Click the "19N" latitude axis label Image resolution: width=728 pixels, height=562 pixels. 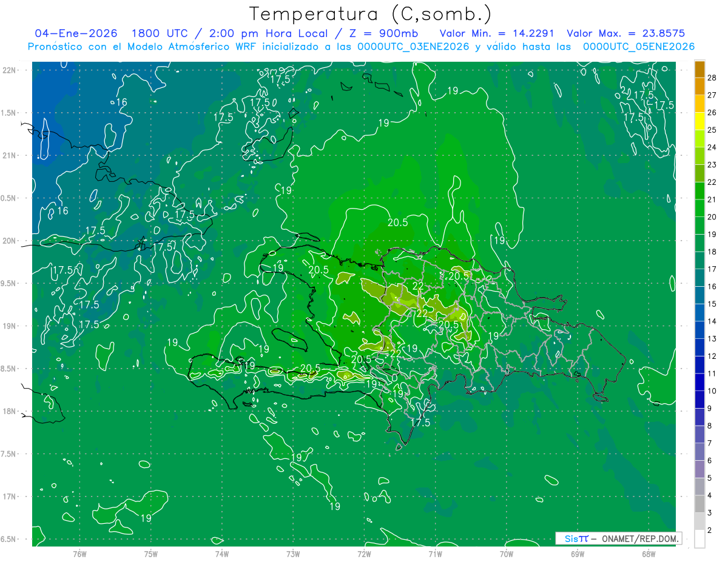(10, 326)
